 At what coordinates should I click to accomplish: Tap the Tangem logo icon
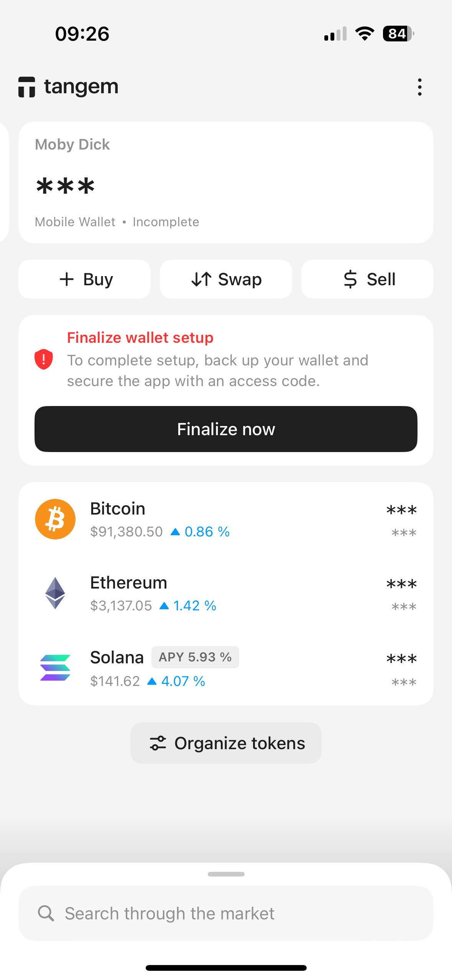27,87
